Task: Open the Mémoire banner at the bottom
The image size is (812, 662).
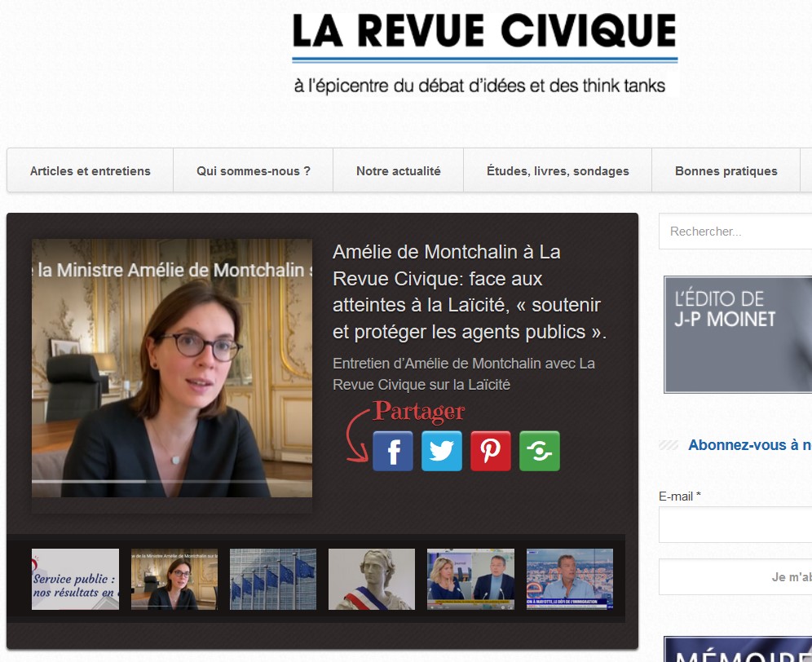Action: (x=738, y=649)
